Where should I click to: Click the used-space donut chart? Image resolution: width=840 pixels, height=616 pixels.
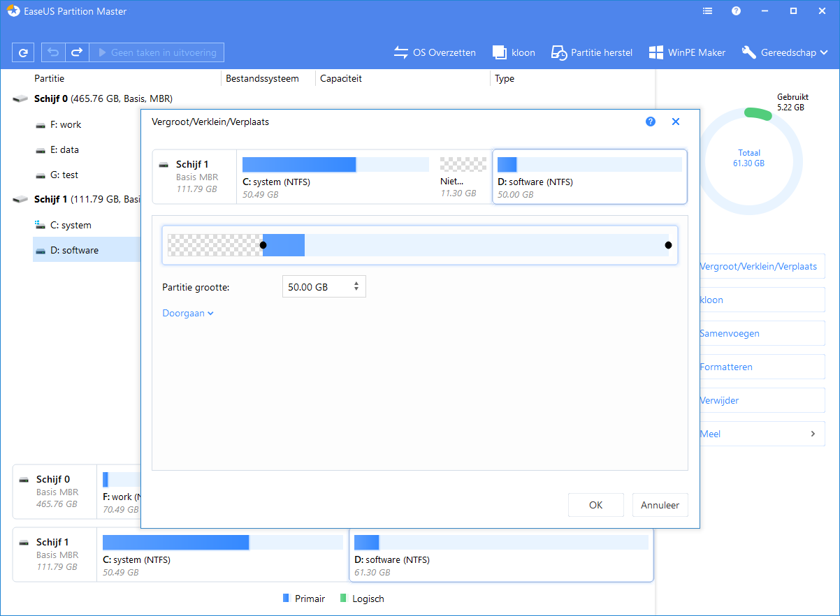click(x=750, y=162)
